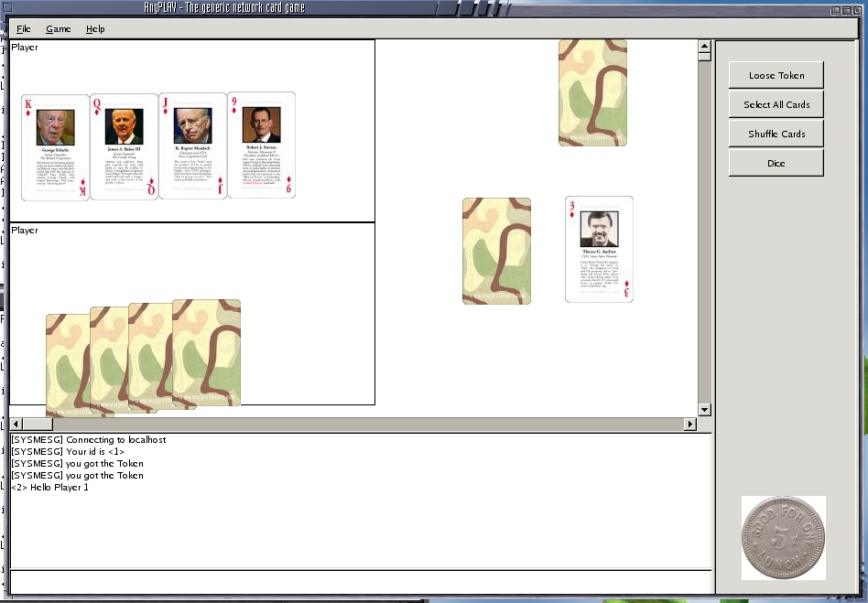
Task: Select the 9 of diamonds card
Action: click(261, 145)
